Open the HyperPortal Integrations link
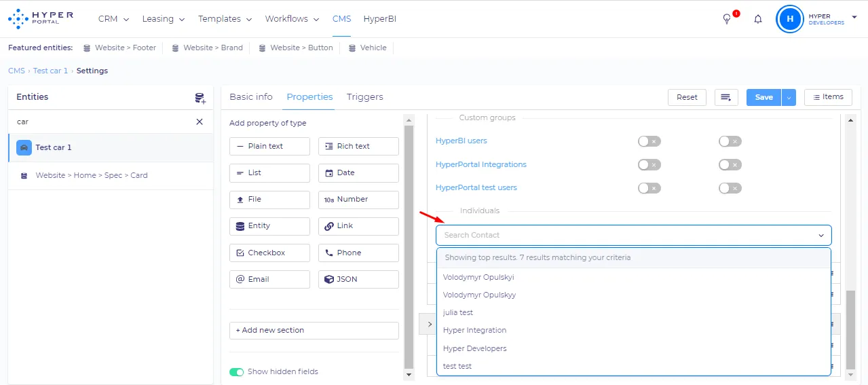This screenshot has height=385, width=868. coord(481,164)
